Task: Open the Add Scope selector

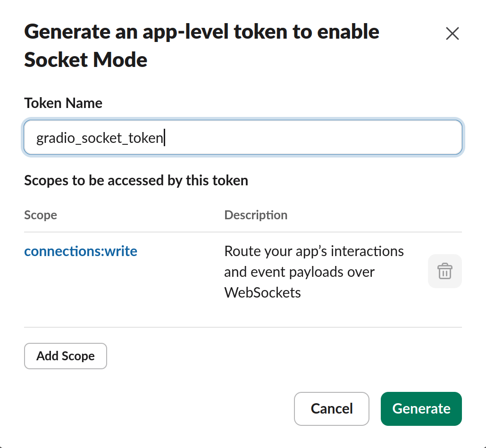Action: click(x=66, y=356)
